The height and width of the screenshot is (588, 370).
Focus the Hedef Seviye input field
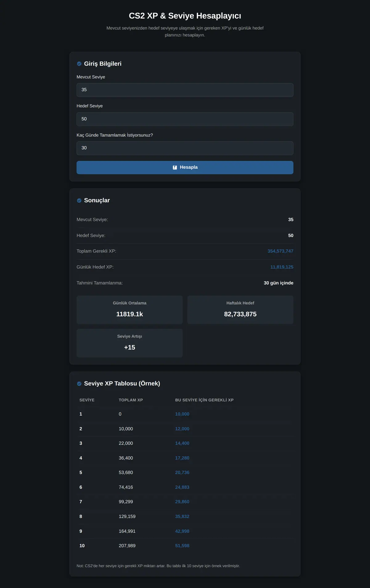pyautogui.click(x=185, y=119)
